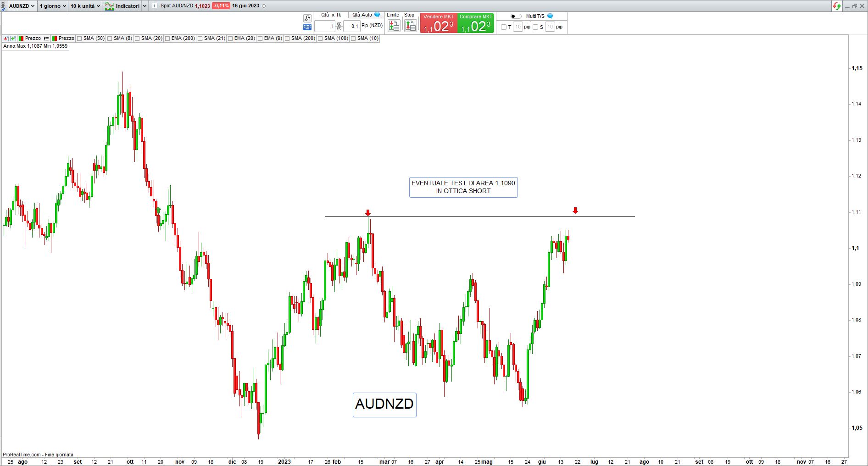Click the ProRealTime.com - Fine giornata text
Screen dimensions: 868x466
tap(38, 455)
